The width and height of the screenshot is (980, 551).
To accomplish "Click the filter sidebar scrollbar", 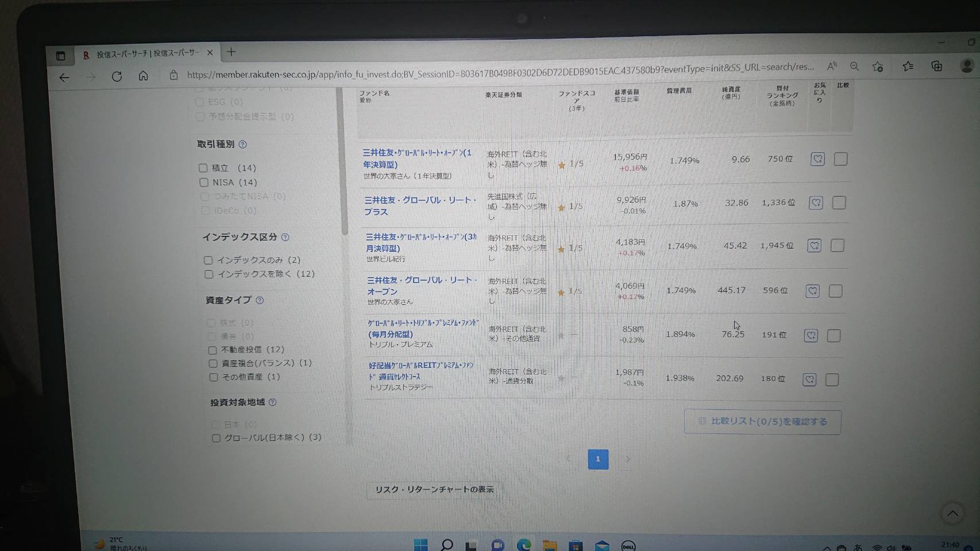I will (344, 161).
